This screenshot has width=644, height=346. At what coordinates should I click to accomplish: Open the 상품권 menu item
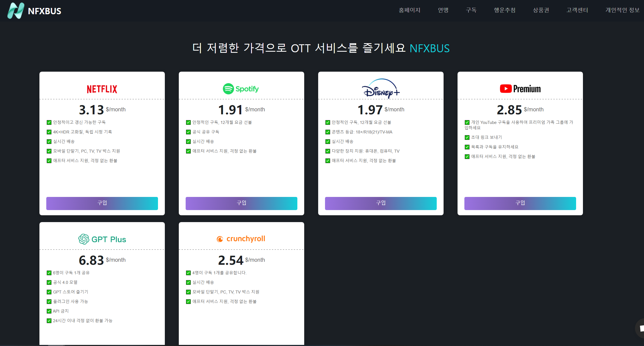click(541, 10)
